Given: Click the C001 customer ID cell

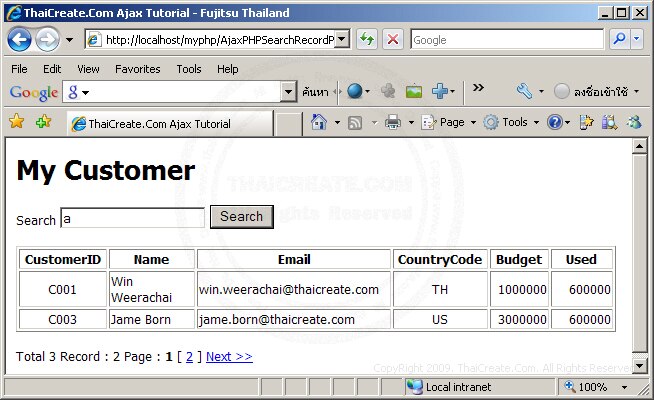Looking at the screenshot, I should click(63, 289).
